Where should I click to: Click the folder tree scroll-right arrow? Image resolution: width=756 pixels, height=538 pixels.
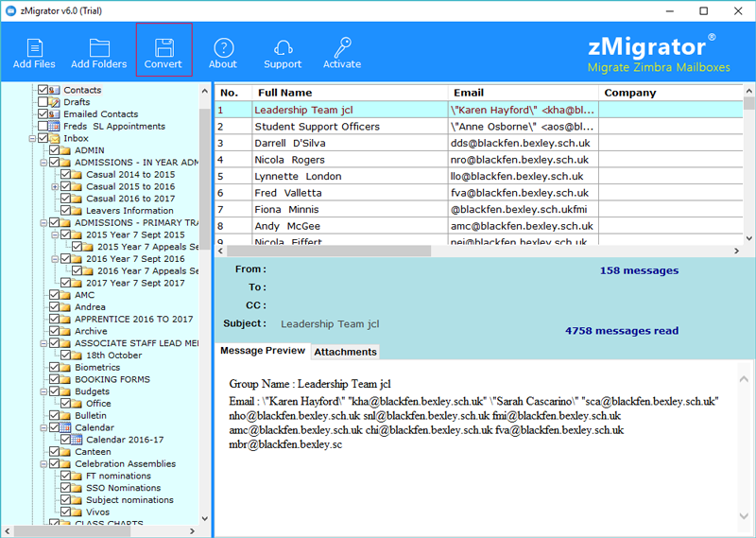[x=193, y=531]
